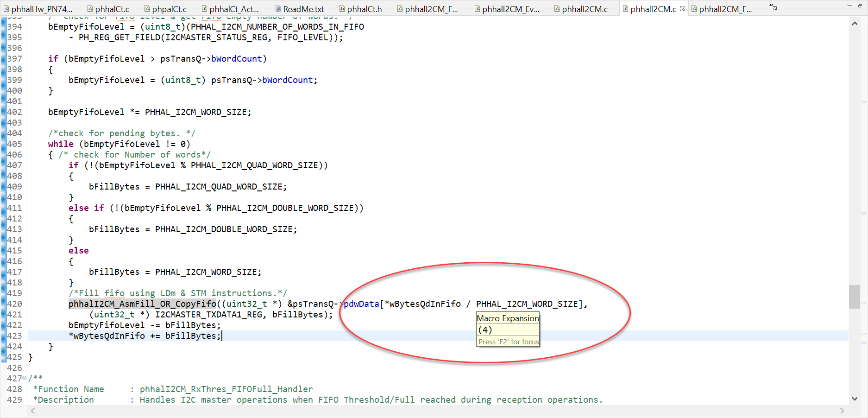
Task: Click the C file icon on phpalCt.c tab
Action: (147, 8)
